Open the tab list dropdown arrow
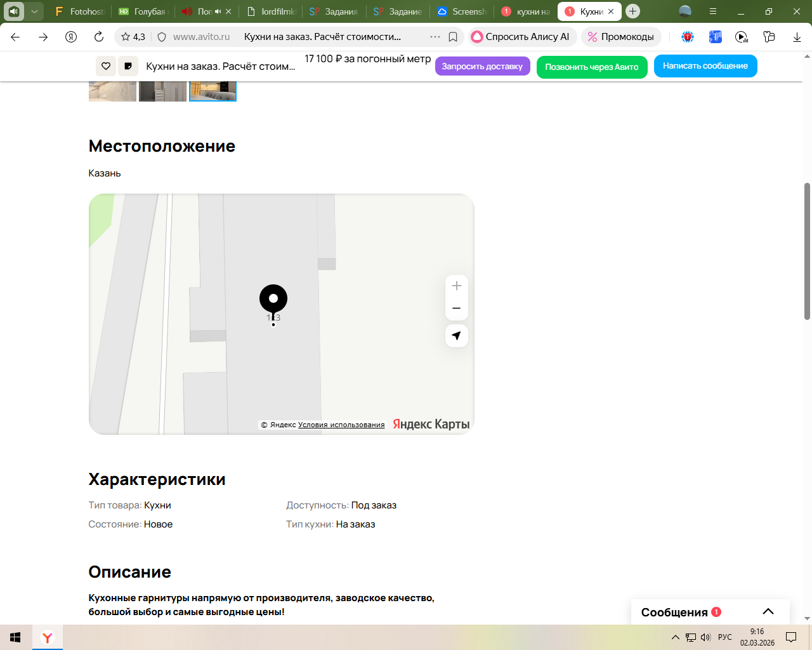This screenshot has width=812, height=650. [34, 11]
